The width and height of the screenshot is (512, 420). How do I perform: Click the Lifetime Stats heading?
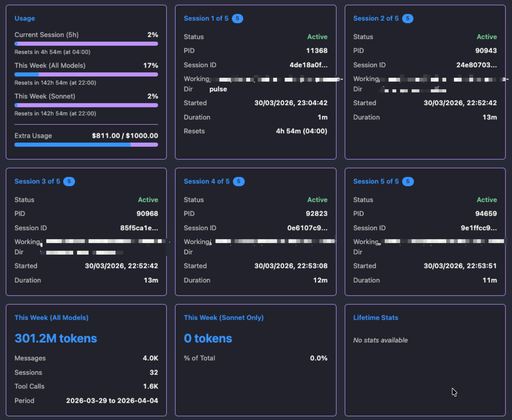tap(376, 317)
